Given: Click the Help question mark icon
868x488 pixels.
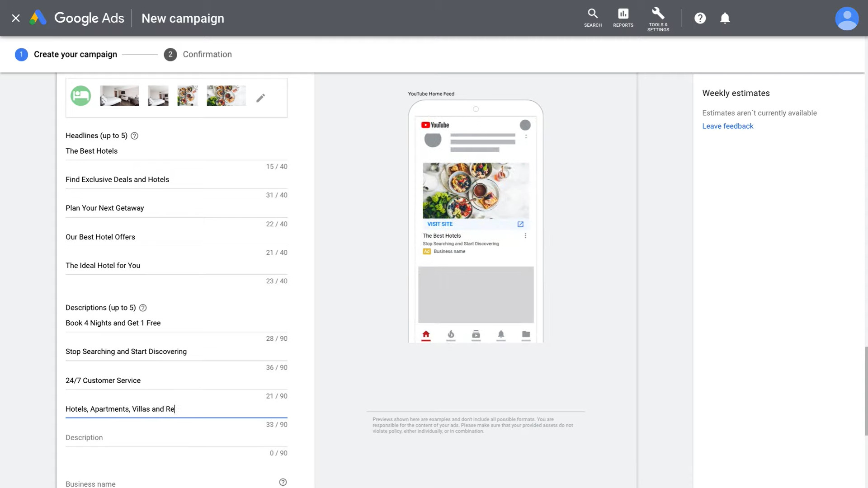Looking at the screenshot, I should pos(700,18).
